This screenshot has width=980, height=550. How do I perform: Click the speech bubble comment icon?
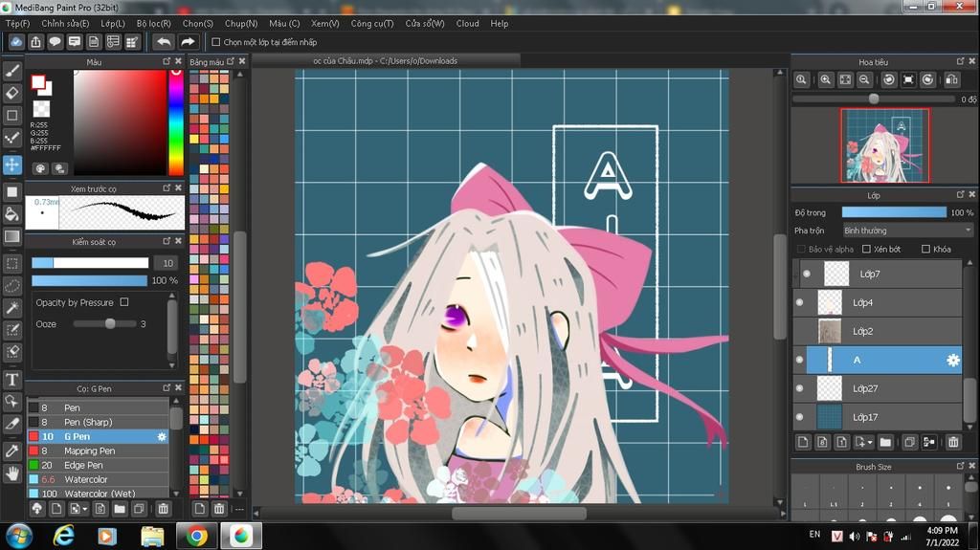pyautogui.click(x=55, y=42)
